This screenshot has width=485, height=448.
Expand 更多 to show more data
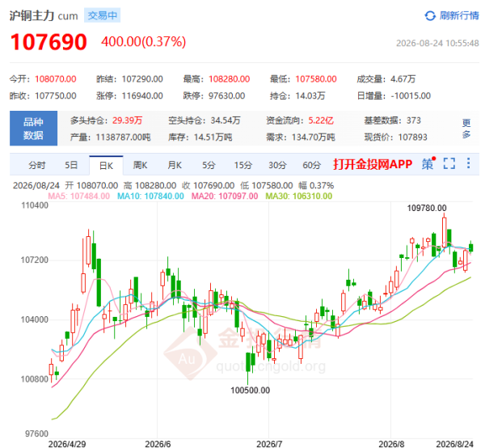pos(466,129)
